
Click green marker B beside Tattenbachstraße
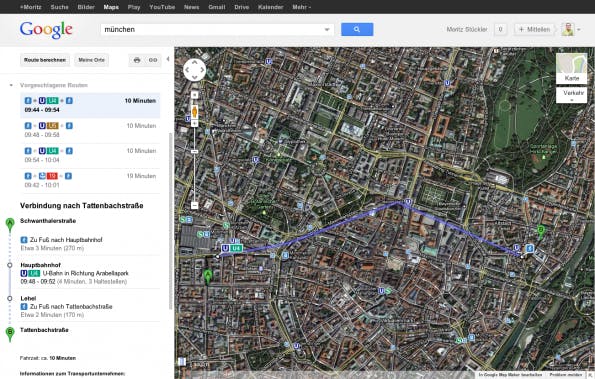point(10,334)
